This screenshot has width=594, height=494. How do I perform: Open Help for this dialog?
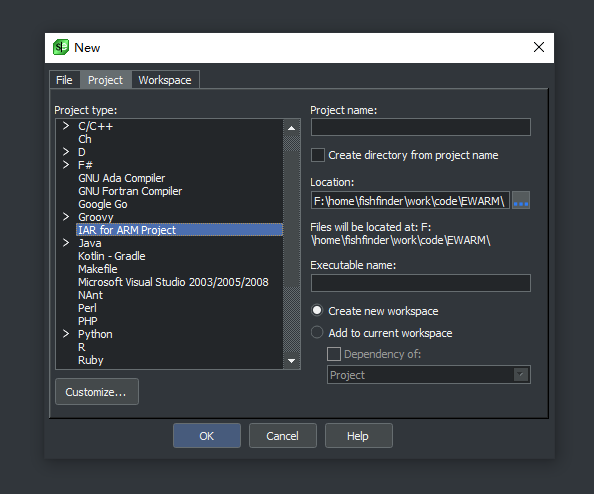click(358, 436)
